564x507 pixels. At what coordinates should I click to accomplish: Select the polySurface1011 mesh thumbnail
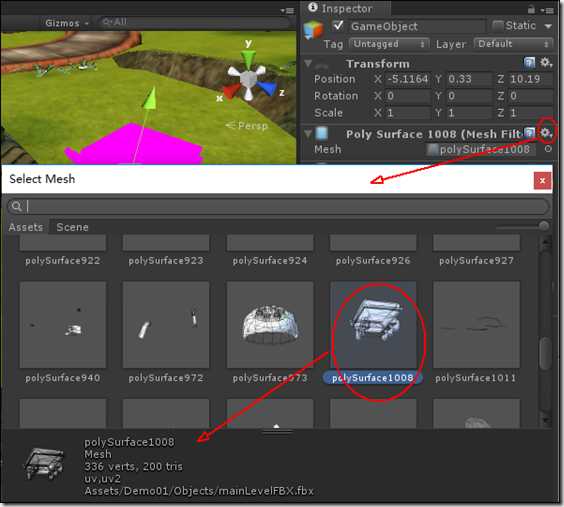(x=477, y=325)
